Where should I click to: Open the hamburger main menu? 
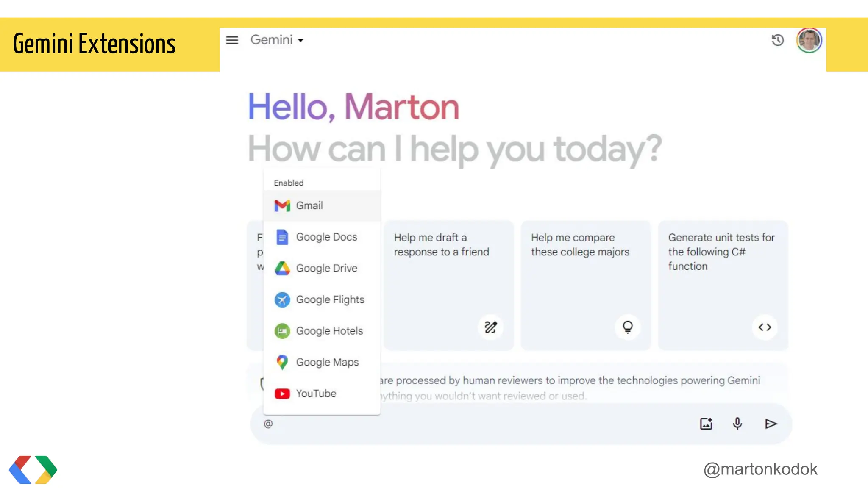(232, 40)
